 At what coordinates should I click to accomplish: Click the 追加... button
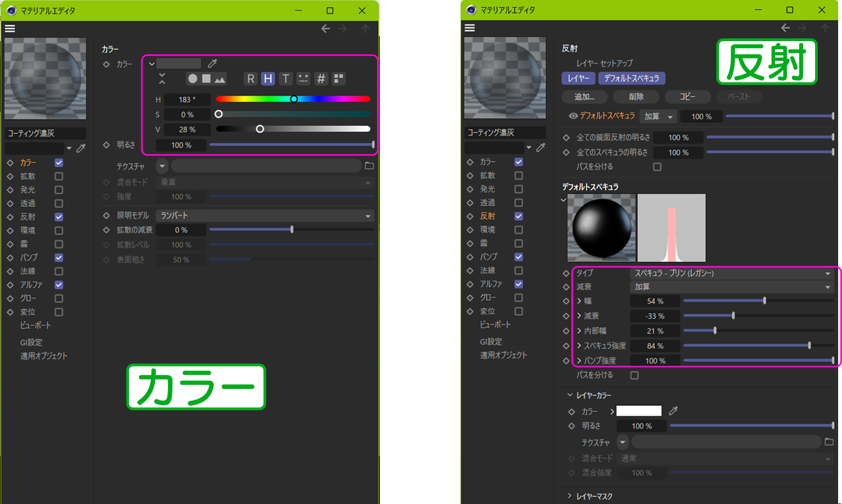[585, 97]
